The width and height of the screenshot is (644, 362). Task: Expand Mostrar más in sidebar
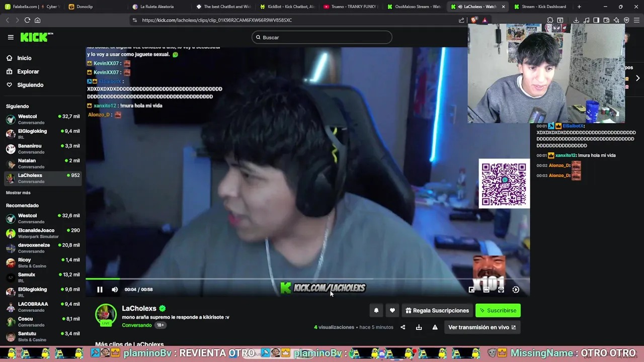[x=18, y=193]
